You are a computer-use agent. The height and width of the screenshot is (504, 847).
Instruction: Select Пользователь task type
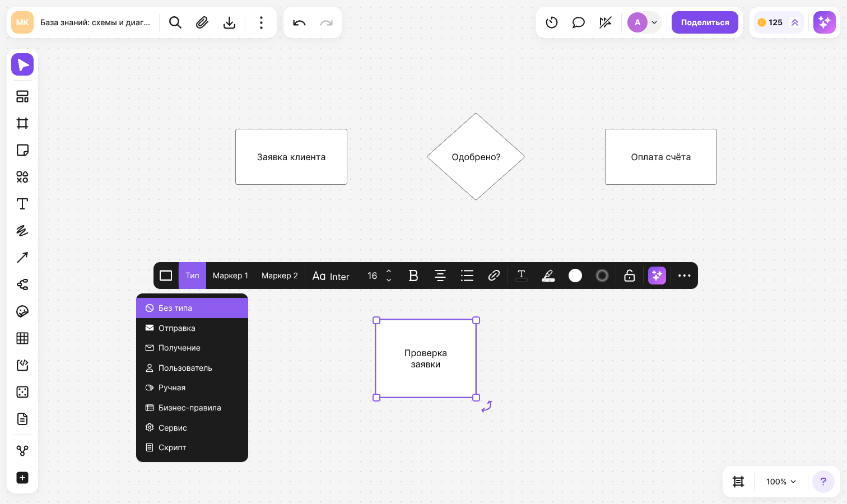[192, 368]
